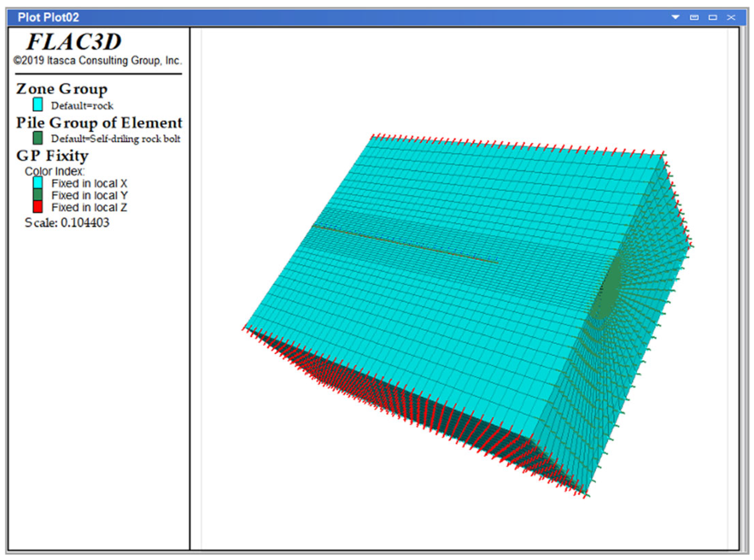Click the GP Fixity legend heading
The height and width of the screenshot is (560, 754).
pyautogui.click(x=52, y=156)
